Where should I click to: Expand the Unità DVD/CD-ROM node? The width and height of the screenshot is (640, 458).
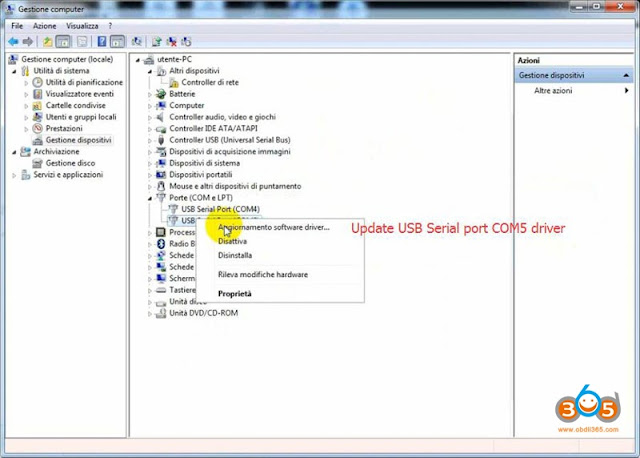[150, 314]
